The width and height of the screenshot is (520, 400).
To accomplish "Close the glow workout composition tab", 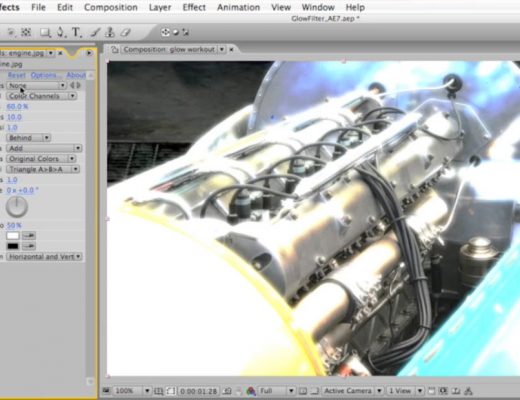I will (x=231, y=50).
